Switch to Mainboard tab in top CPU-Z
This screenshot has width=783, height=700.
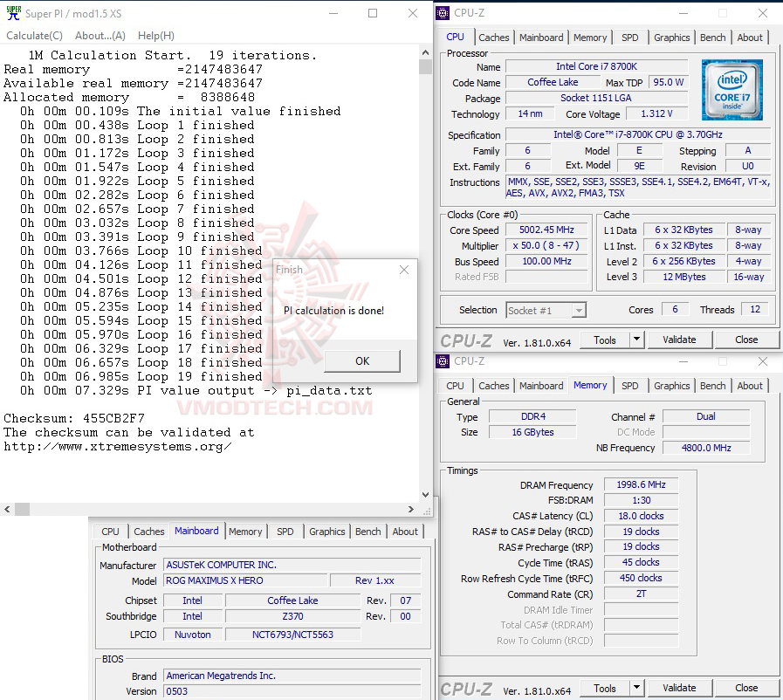click(x=541, y=38)
